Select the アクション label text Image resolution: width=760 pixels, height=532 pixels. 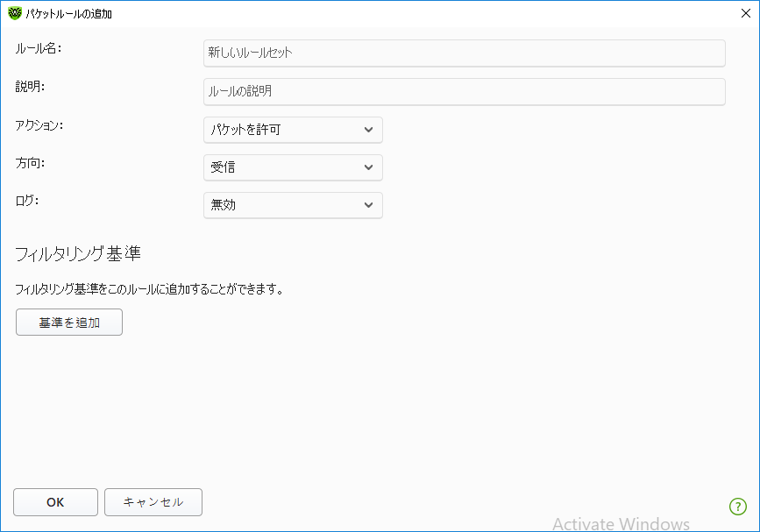[39, 124]
